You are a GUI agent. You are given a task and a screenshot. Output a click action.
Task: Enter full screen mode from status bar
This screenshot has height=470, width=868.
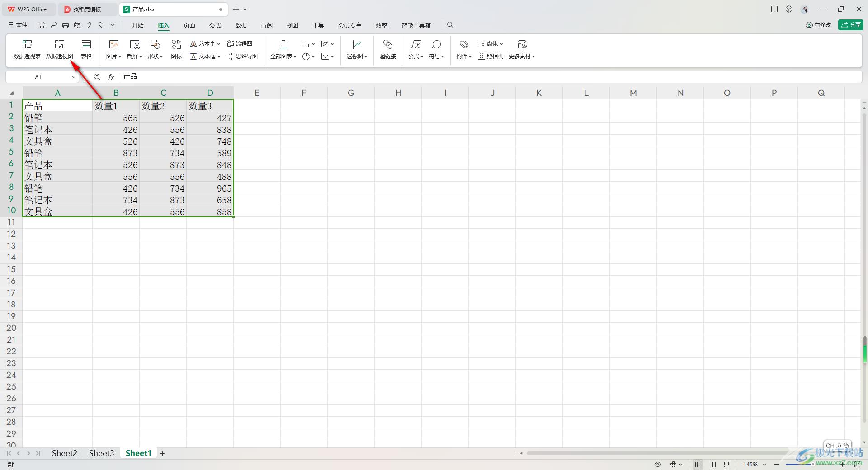(857, 465)
